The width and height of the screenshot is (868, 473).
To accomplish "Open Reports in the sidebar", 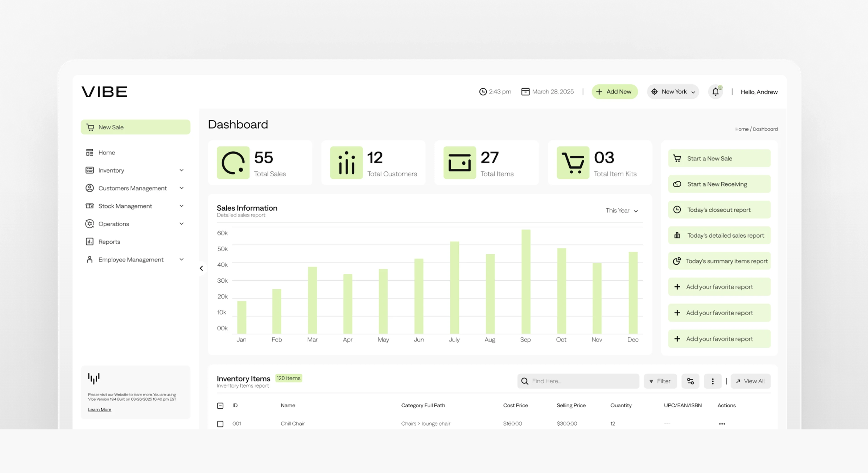I will [109, 242].
